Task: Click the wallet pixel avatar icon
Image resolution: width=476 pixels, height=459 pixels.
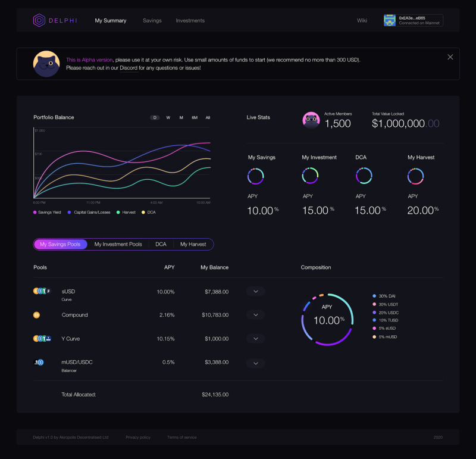Action: (390, 20)
